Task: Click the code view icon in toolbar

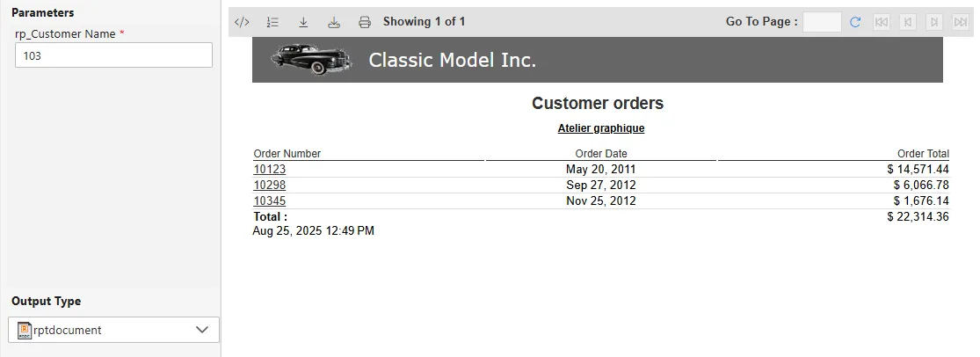Action: 243,22
